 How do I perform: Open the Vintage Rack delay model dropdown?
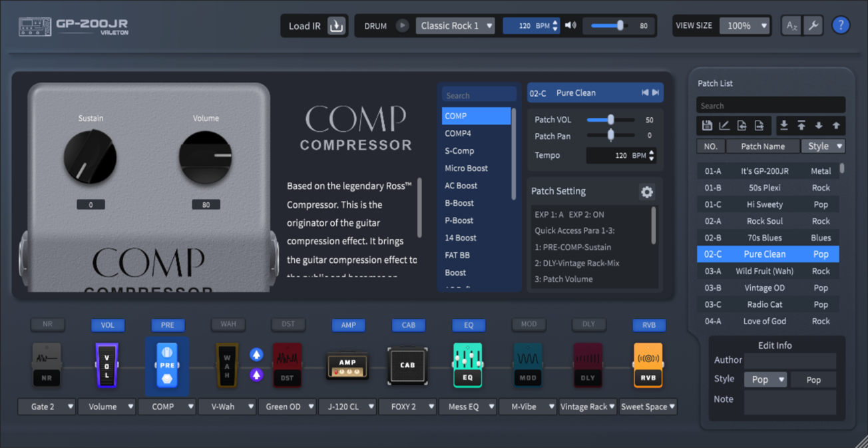click(x=587, y=406)
